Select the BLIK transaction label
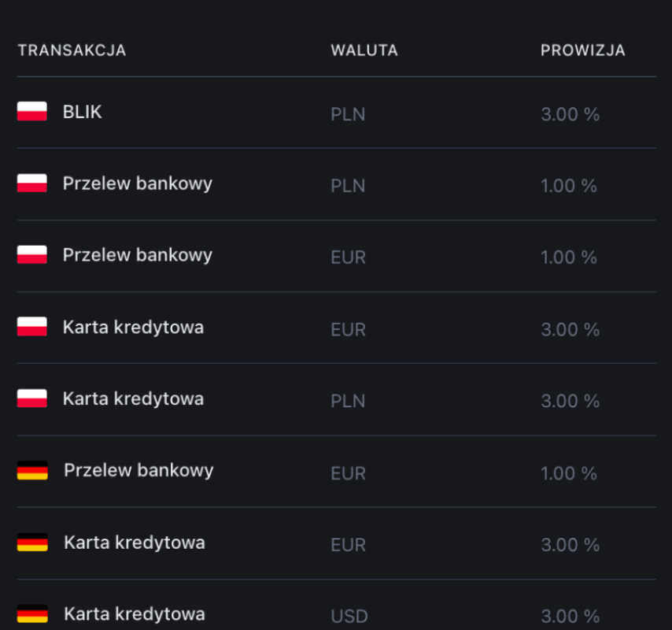The width and height of the screenshot is (672, 630). pyautogui.click(x=83, y=112)
